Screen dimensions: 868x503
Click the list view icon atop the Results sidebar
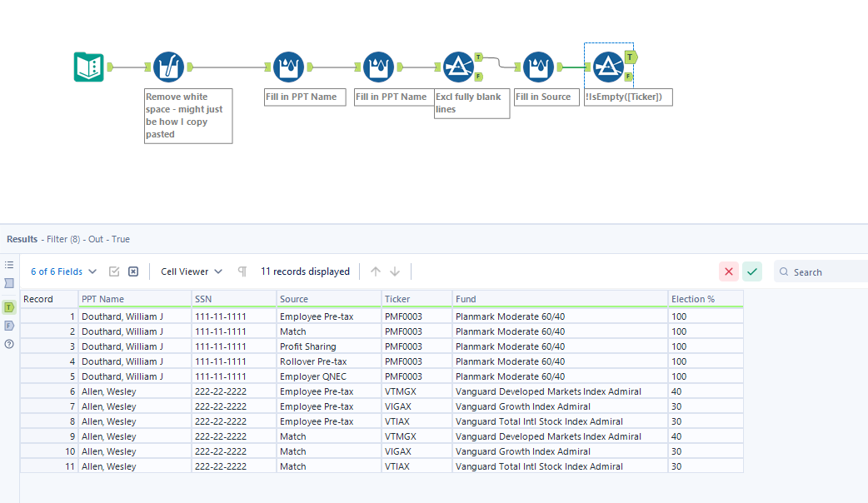coord(9,264)
